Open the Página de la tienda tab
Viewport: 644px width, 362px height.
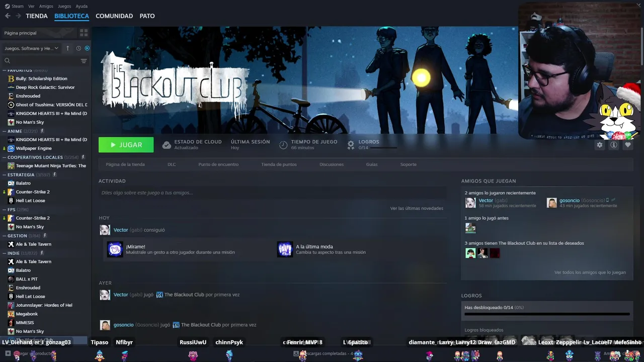pos(125,164)
